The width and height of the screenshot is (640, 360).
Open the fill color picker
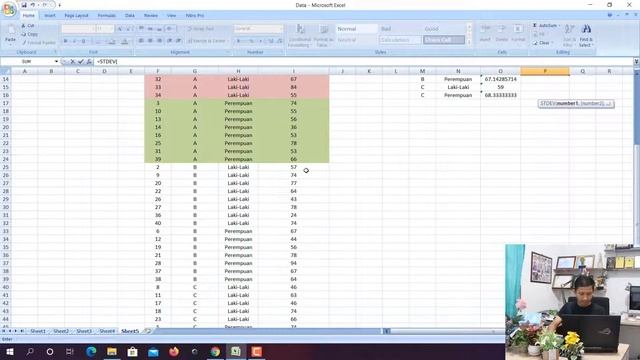coord(113,41)
